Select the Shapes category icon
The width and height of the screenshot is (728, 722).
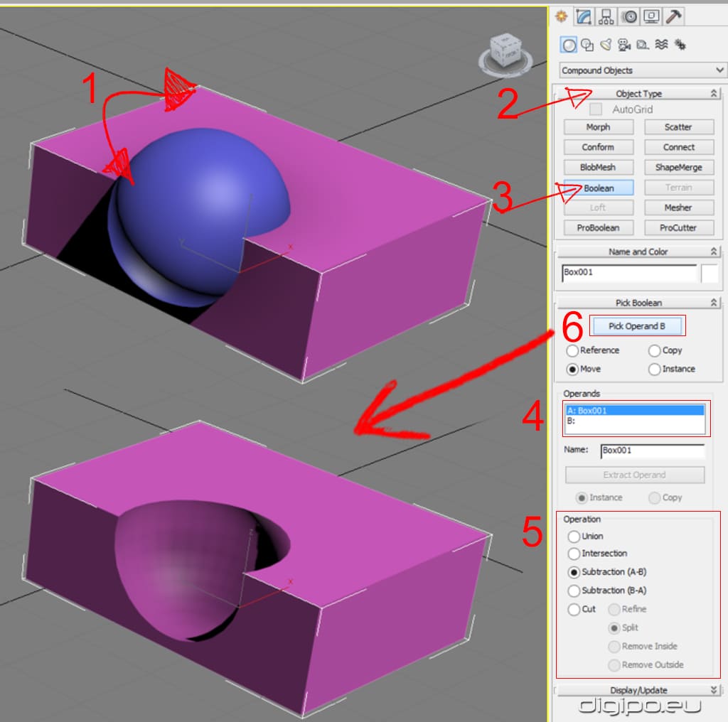587,45
